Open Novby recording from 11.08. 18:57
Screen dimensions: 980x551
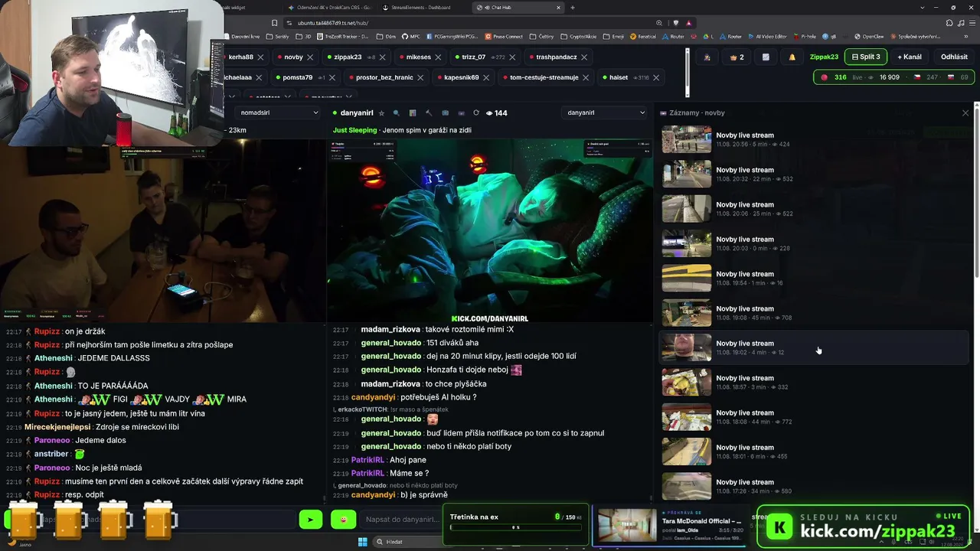pyautogui.click(x=814, y=382)
